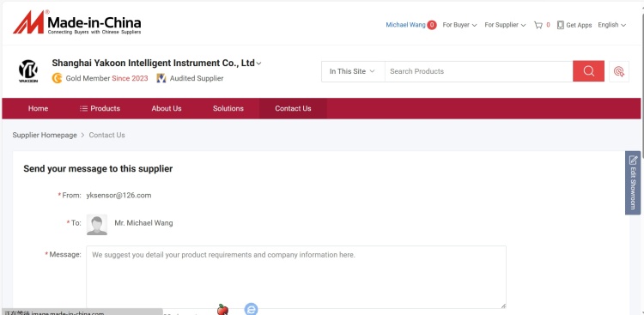Expand the For Supplier dropdown
The image size is (644, 315).
click(505, 25)
